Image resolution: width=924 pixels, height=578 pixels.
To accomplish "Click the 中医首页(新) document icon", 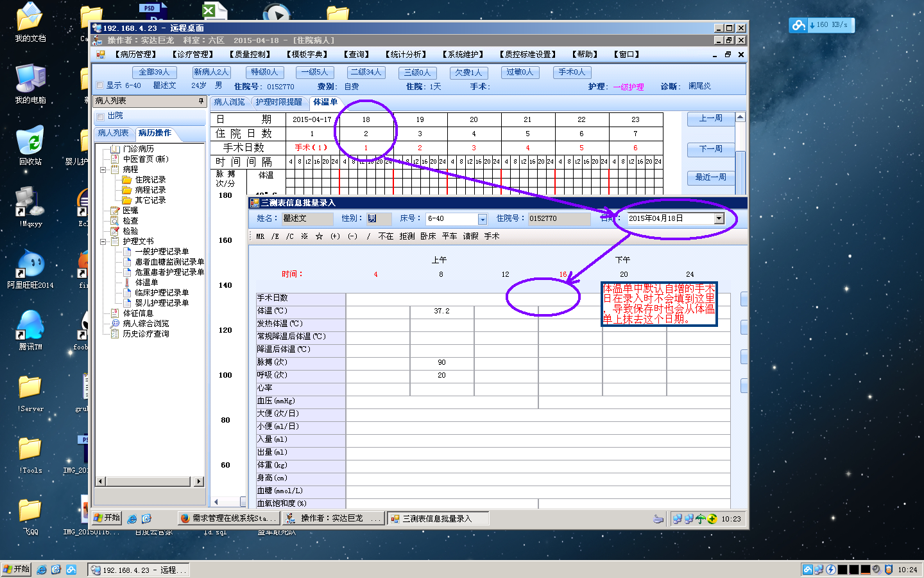I will 116,159.
